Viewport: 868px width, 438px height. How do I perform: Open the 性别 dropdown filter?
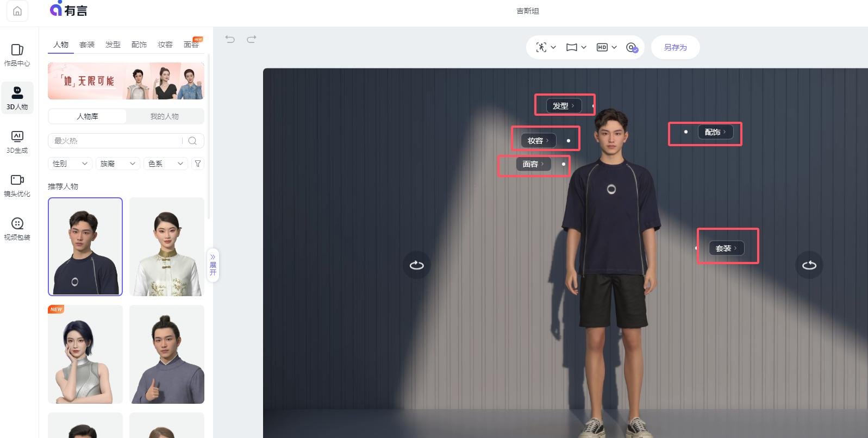pyautogui.click(x=70, y=164)
